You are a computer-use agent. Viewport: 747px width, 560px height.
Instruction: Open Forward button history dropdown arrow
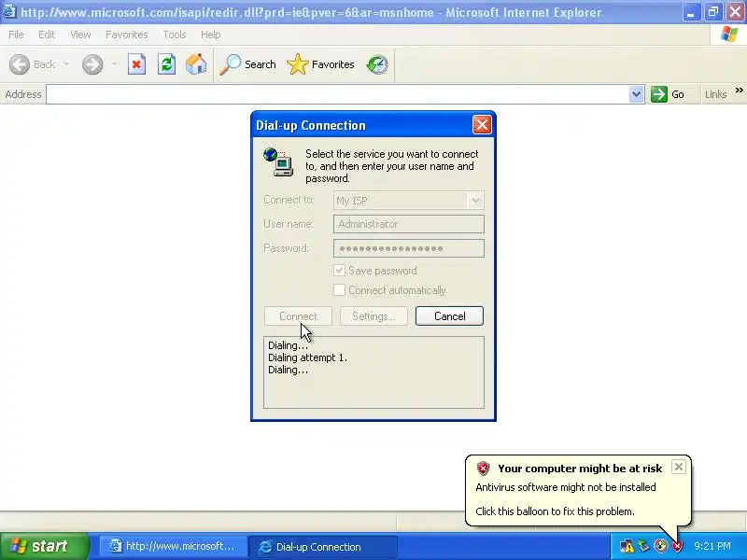click(x=114, y=64)
